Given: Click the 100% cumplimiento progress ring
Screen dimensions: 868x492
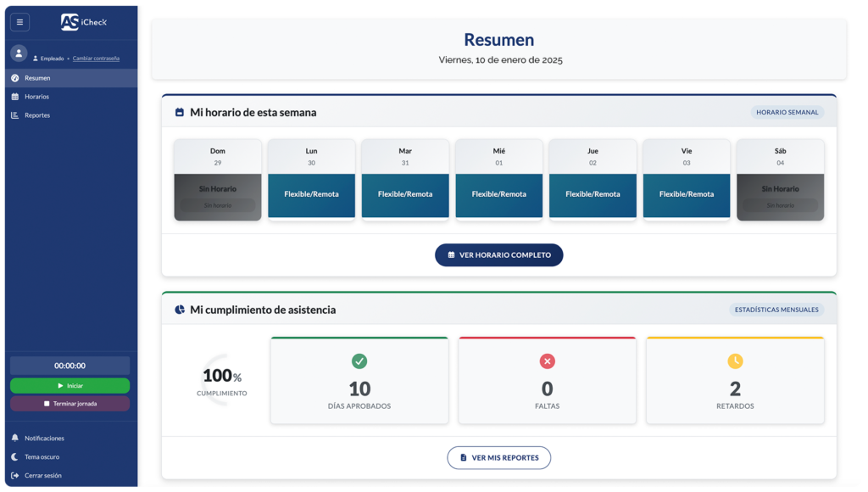Looking at the screenshot, I should [x=221, y=378].
